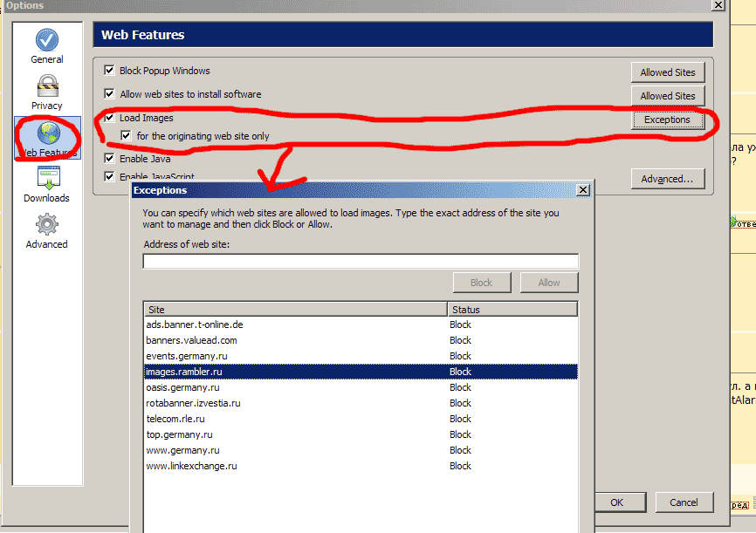Sort the list by Status column header
Viewport: 756px width, 533px height.
[x=512, y=310]
